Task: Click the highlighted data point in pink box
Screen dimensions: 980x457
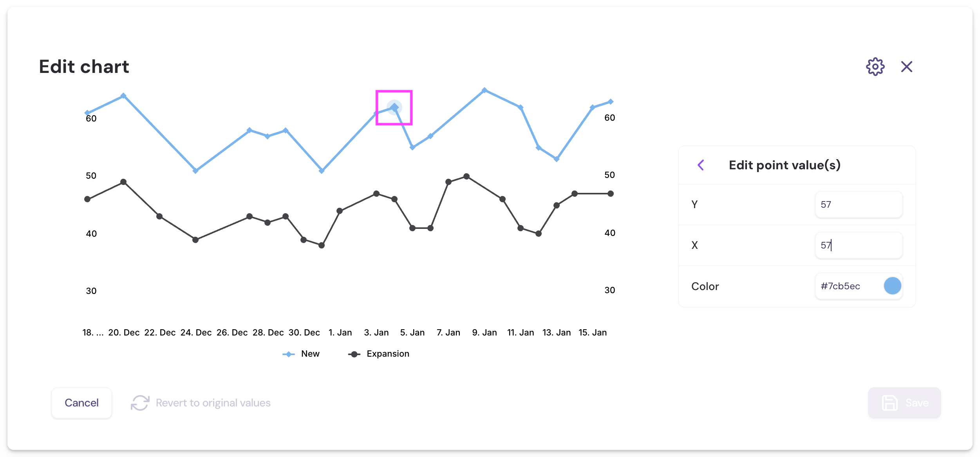Action: point(394,107)
